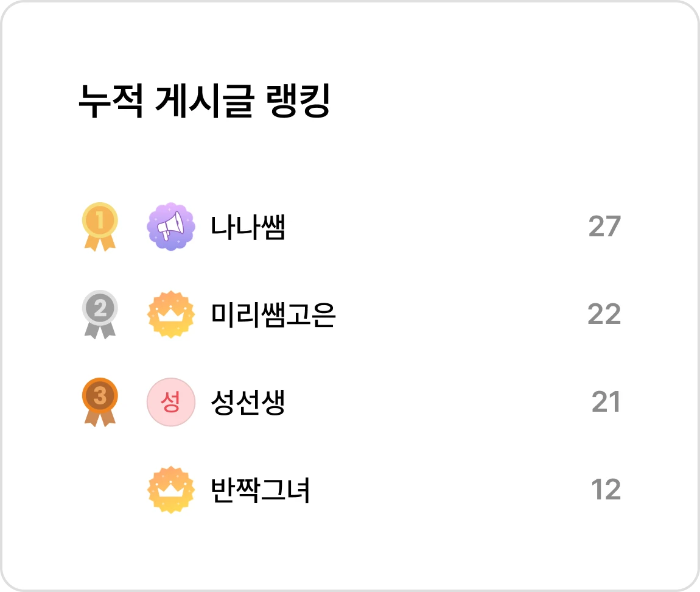
Task: Click the silver second-place medal icon
Action: [x=100, y=314]
